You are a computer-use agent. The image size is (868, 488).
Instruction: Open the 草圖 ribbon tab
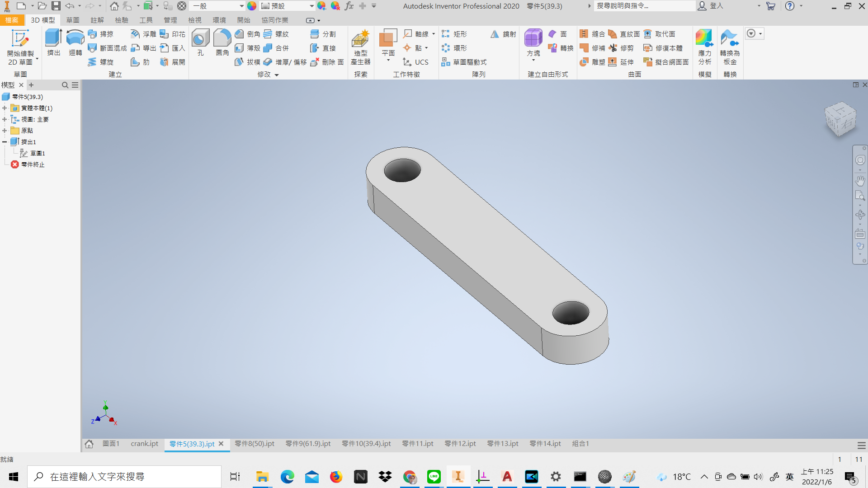coord(73,20)
